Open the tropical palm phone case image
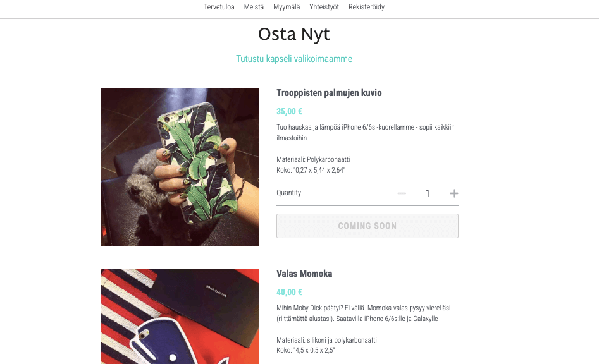 pos(180,167)
